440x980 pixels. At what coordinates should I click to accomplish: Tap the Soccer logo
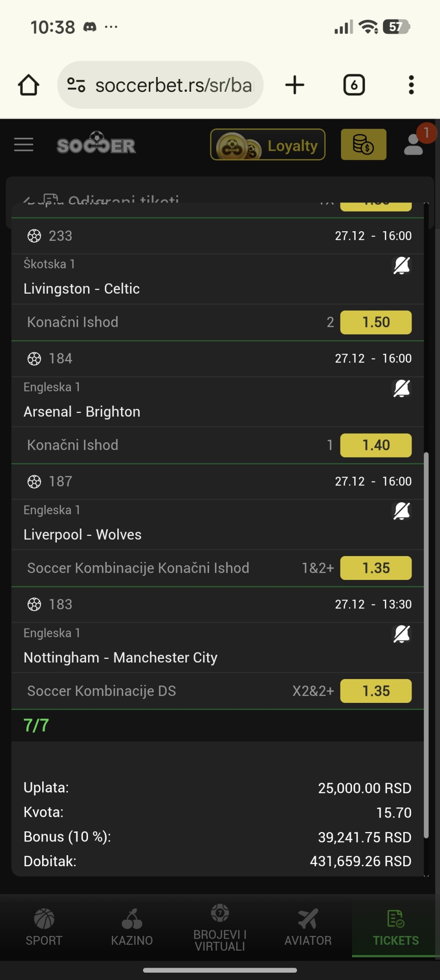(x=96, y=145)
